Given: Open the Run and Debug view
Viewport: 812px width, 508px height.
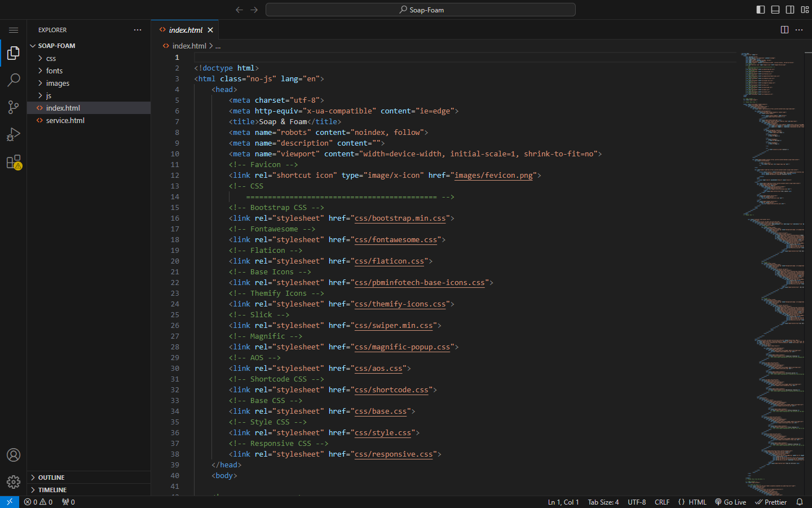Looking at the screenshot, I should click(14, 134).
